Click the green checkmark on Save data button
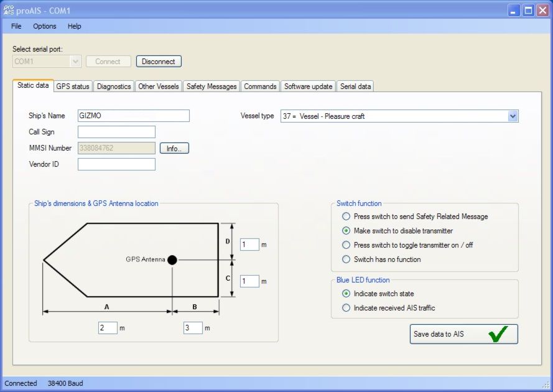The image size is (553, 392). tap(498, 334)
